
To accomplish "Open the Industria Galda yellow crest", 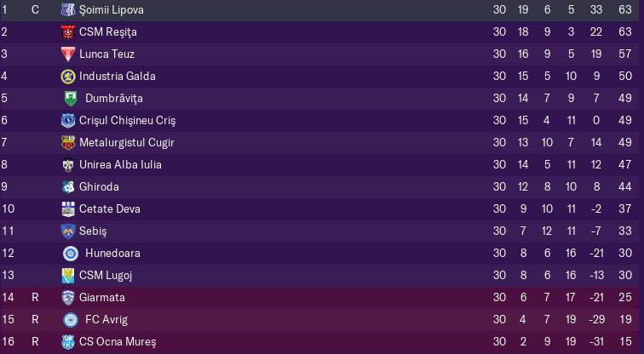I will coord(68,77).
